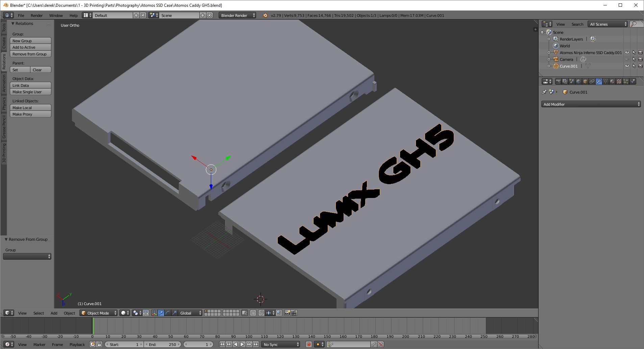Click the New Group button
This screenshot has height=349, width=644.
pos(30,41)
